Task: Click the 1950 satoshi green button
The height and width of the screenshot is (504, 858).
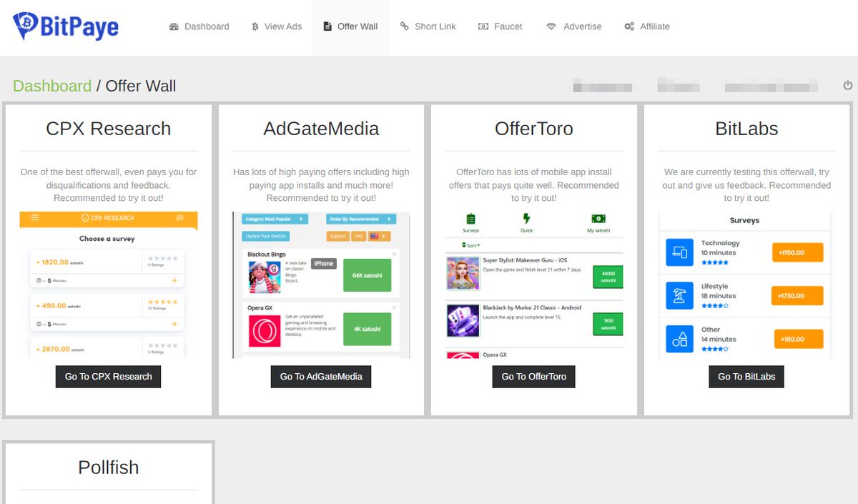Action: pyautogui.click(x=608, y=324)
